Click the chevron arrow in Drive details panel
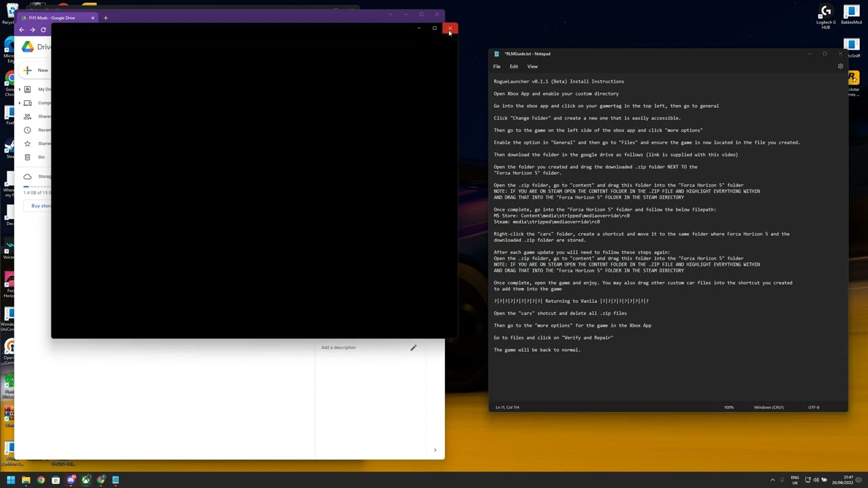The height and width of the screenshot is (488, 868). (x=435, y=449)
